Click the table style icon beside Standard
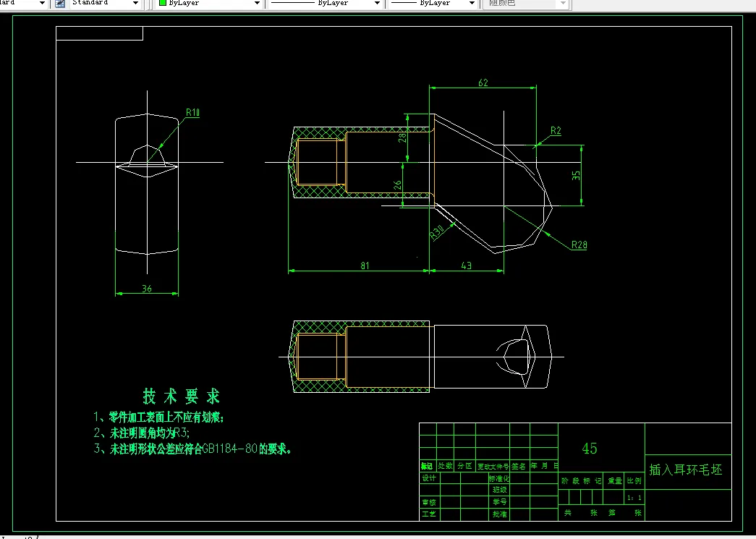Viewport: 756px width, 539px height. click(x=60, y=4)
